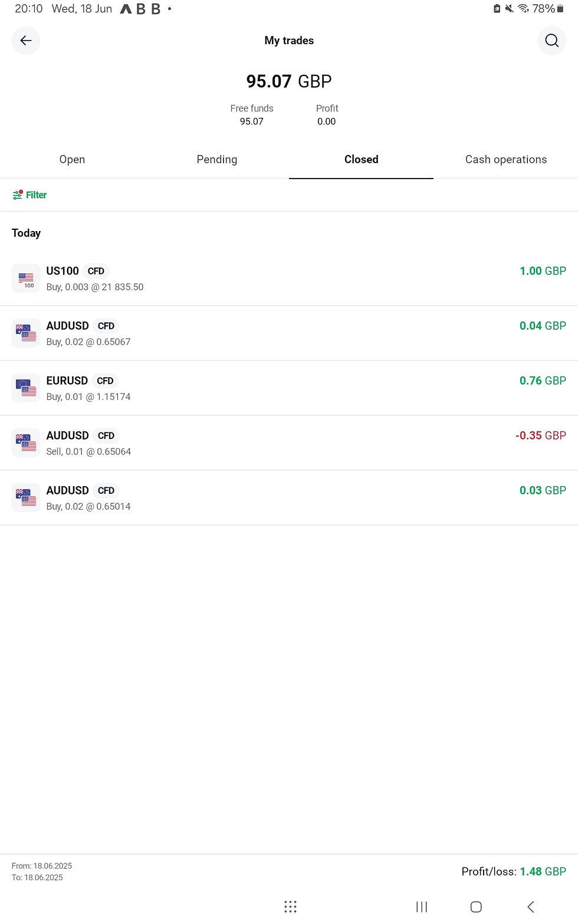
Task: Open the search magnifier icon
Action: coord(551,41)
